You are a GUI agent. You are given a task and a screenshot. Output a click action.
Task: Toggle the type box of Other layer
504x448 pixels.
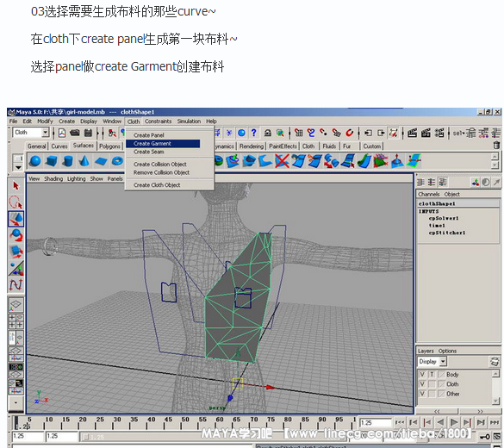tap(432, 394)
